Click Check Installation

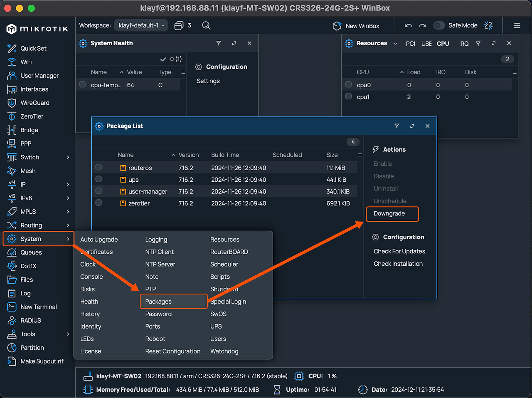pos(398,264)
